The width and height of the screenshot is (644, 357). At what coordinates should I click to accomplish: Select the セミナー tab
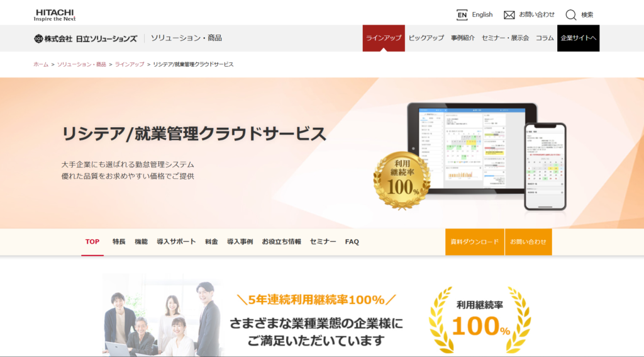pos(323,242)
